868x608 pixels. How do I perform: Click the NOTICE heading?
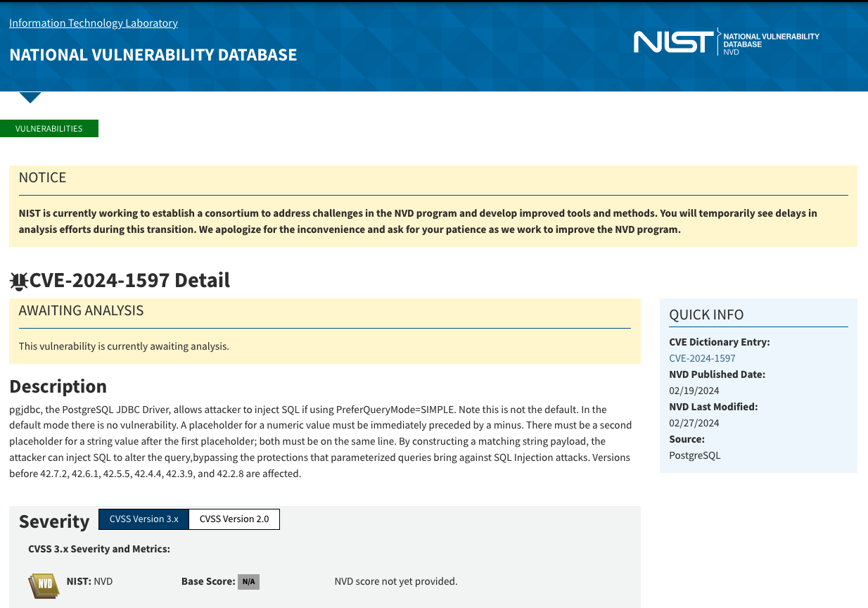[x=42, y=177]
